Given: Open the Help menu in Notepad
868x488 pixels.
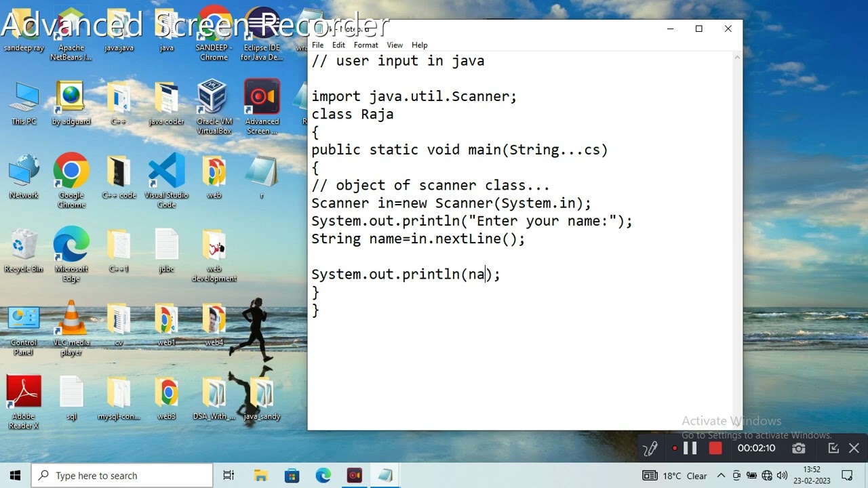Looking at the screenshot, I should [x=419, y=45].
